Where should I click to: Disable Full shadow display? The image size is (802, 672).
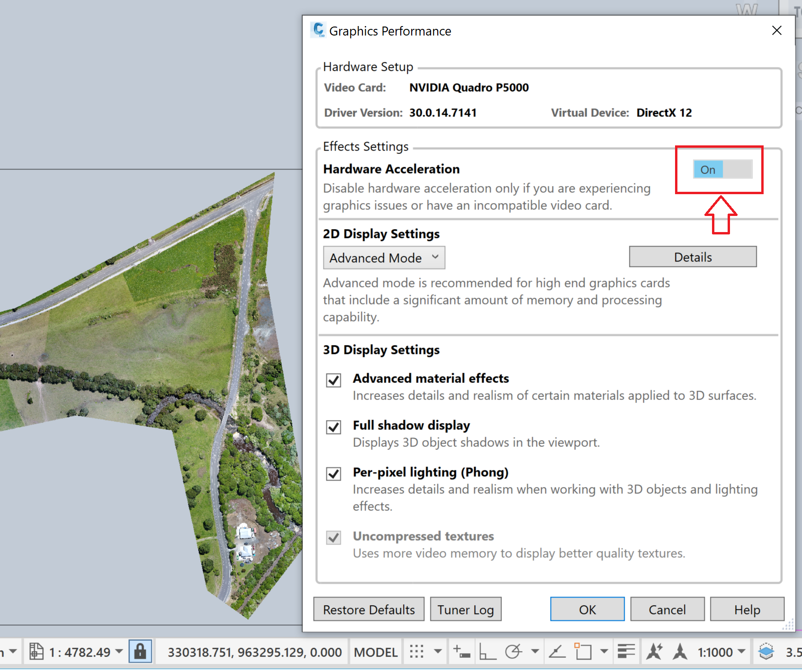point(333,427)
